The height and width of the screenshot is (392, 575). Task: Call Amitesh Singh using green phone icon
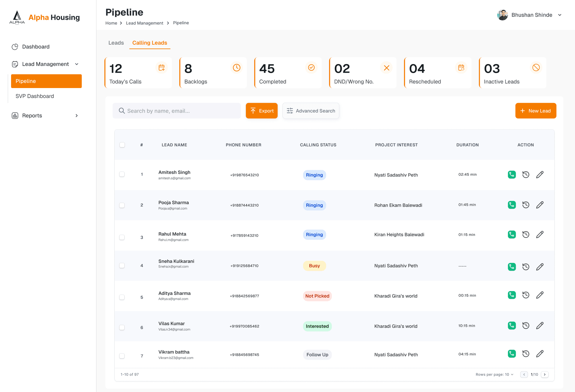(x=512, y=175)
